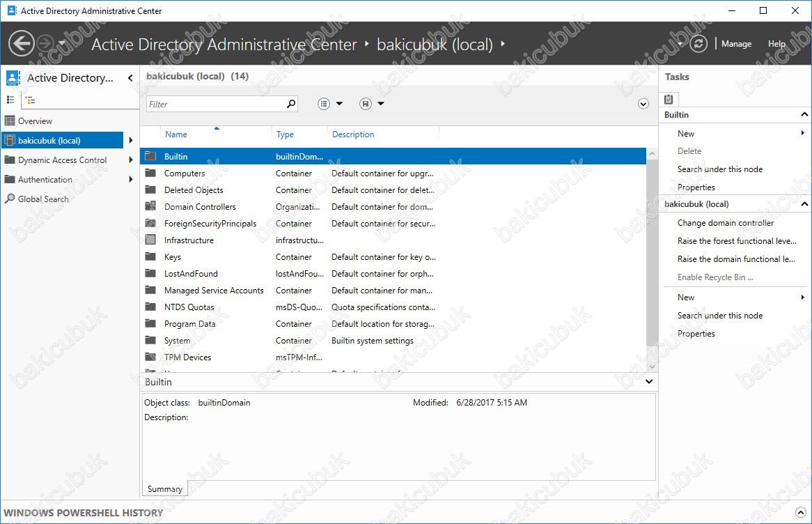This screenshot has width=812, height=524.
Task: Select the NTDS Quotas folder icon
Action: coord(150,307)
